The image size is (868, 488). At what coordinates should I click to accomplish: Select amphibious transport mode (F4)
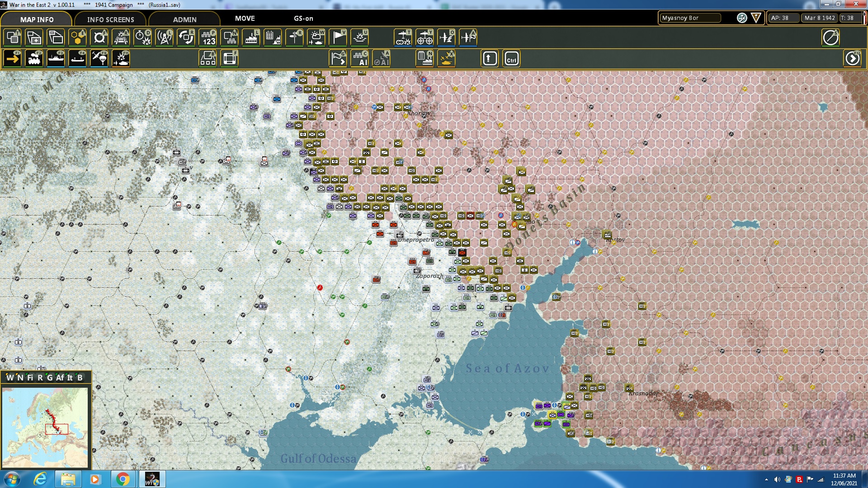tap(77, 58)
